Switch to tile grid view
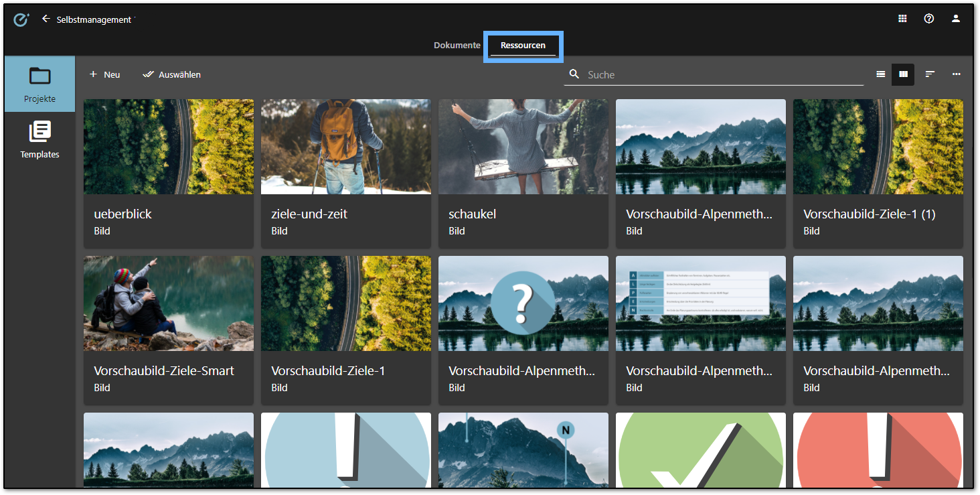980x495 pixels. coord(903,74)
